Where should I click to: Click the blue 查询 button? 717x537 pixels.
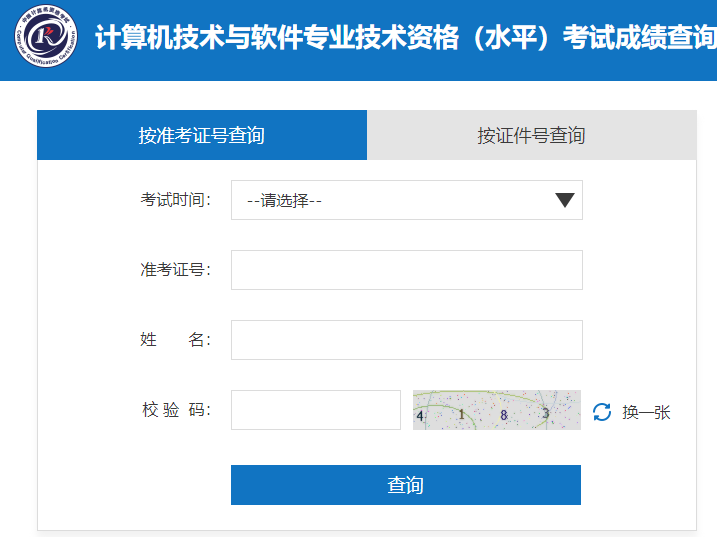pos(406,485)
